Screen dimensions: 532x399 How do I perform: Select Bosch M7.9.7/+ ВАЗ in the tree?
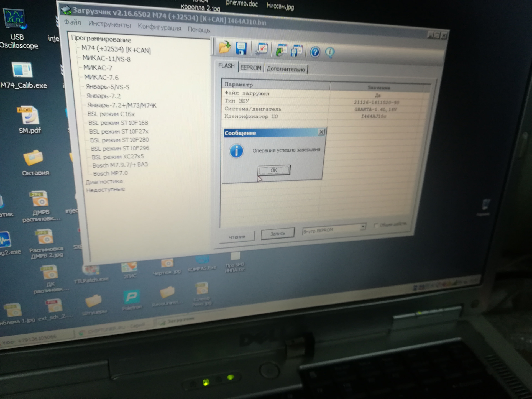[120, 165]
